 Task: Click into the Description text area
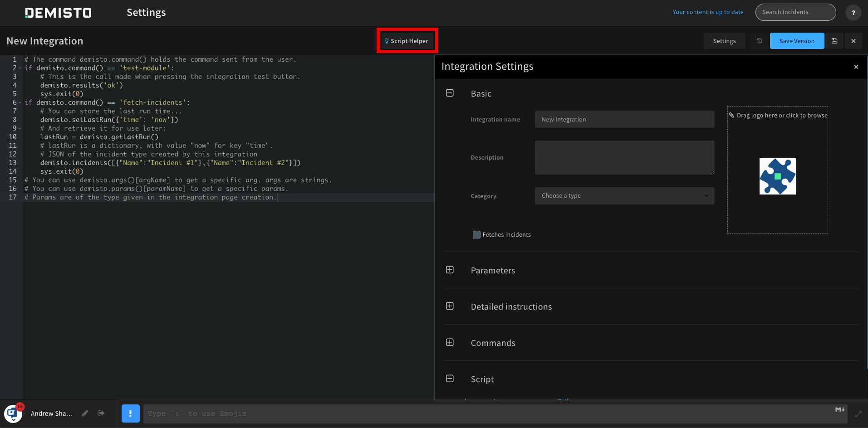[624, 157]
